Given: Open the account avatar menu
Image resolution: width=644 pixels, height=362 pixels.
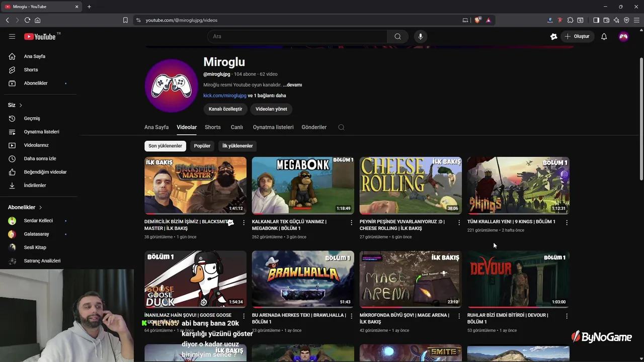Looking at the screenshot, I should (x=623, y=36).
